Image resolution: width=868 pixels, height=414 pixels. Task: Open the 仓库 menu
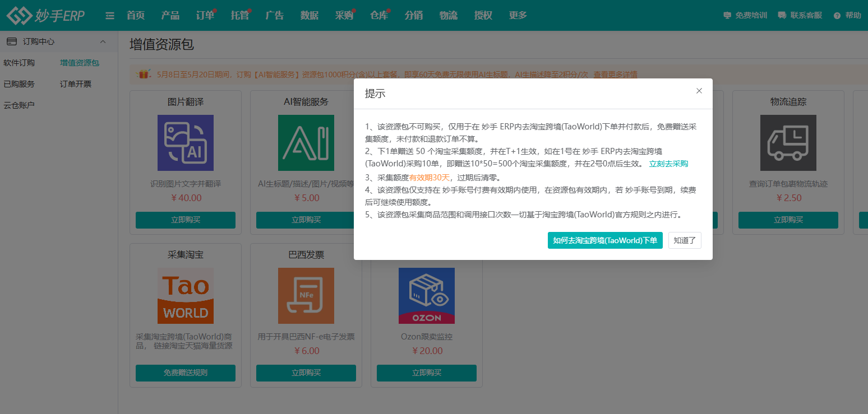pos(379,16)
